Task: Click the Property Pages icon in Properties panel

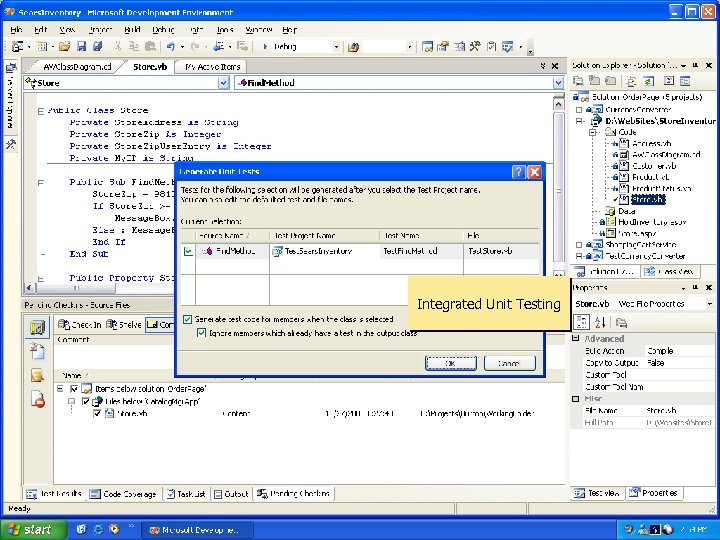Action: coord(621,322)
